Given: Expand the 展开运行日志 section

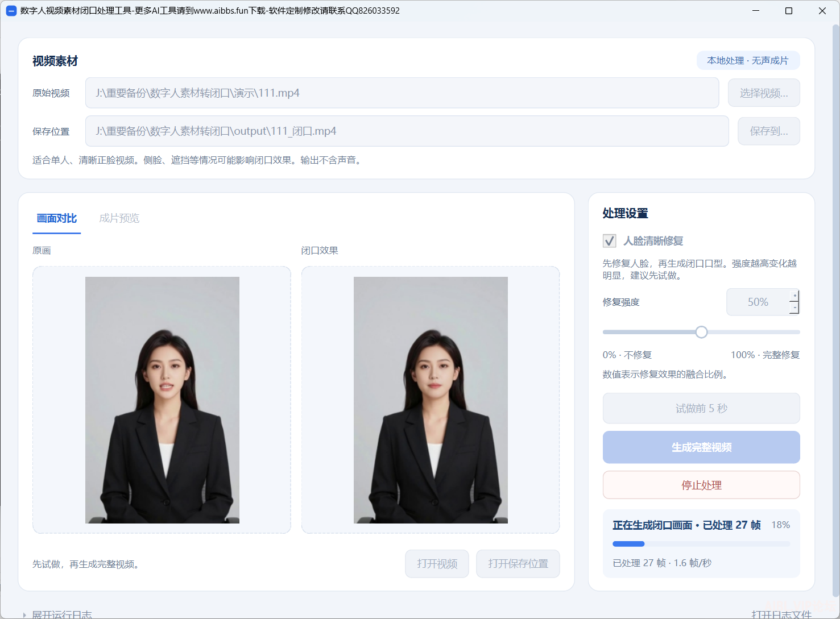Looking at the screenshot, I should pos(57,614).
